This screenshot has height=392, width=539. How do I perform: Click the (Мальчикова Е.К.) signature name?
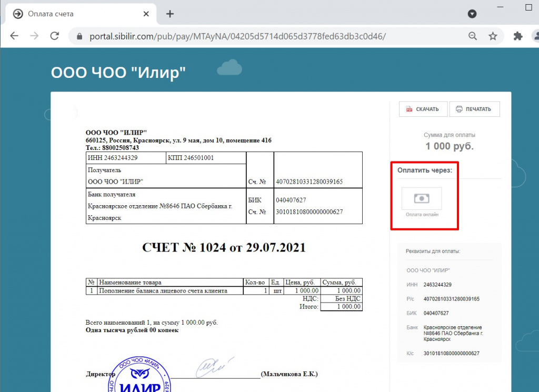tap(290, 374)
